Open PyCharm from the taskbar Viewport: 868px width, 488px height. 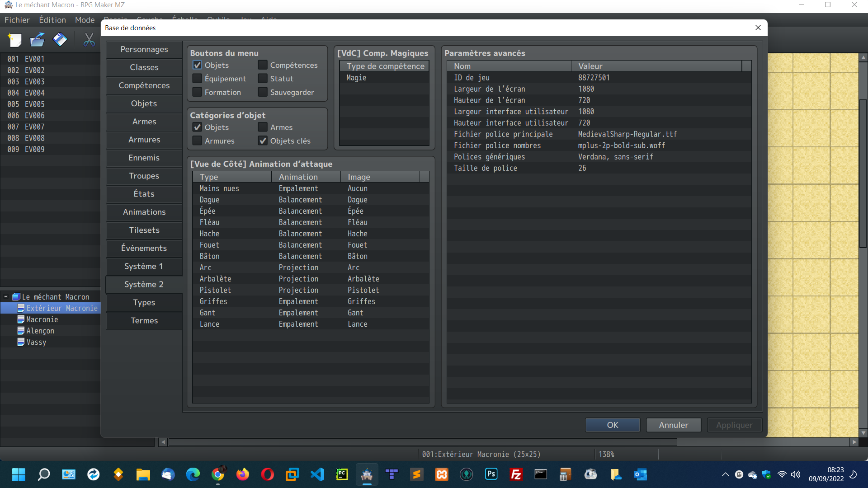click(342, 474)
